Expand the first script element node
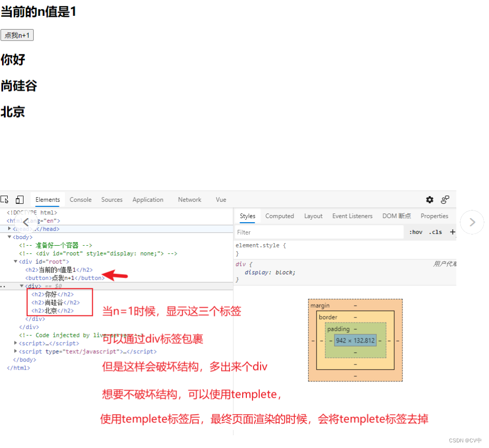 coord(15,343)
